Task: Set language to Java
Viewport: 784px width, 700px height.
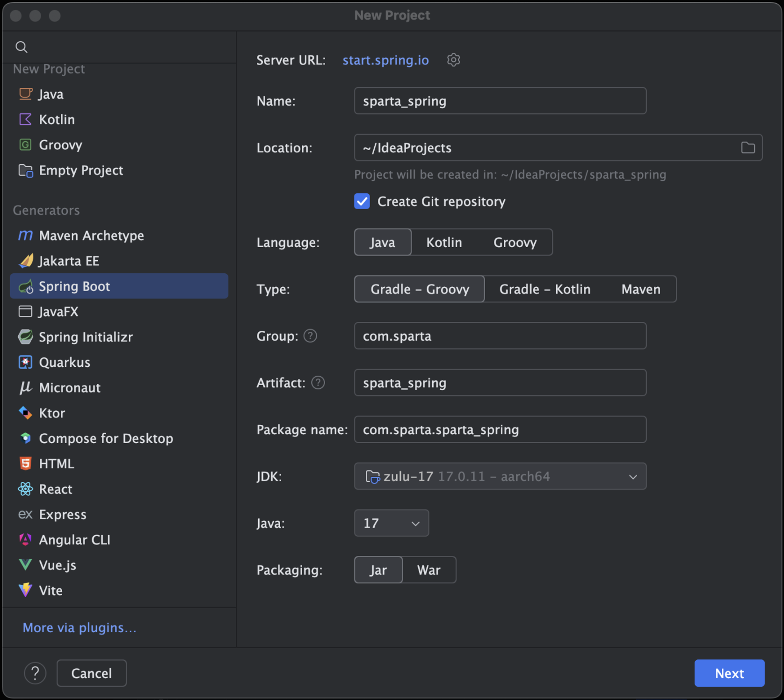Action: pos(383,242)
